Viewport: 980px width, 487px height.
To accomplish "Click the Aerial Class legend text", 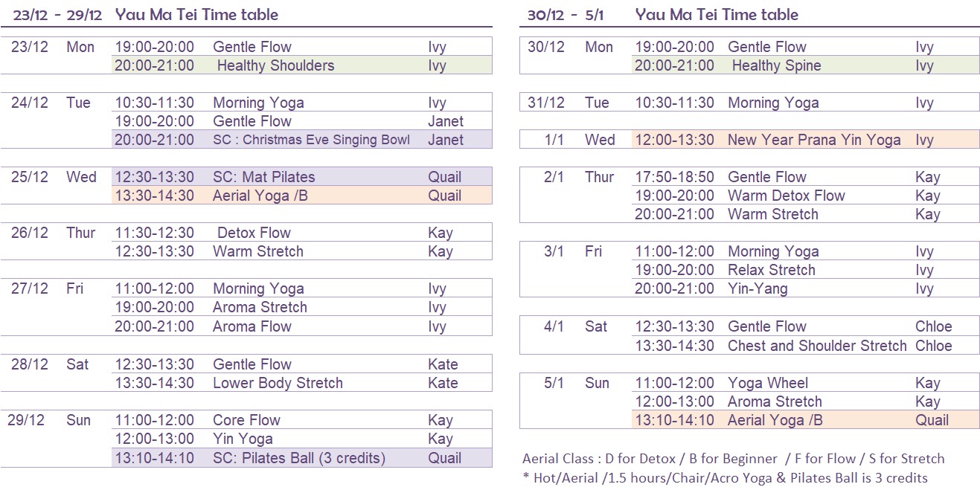I will pyautogui.click(x=733, y=459).
